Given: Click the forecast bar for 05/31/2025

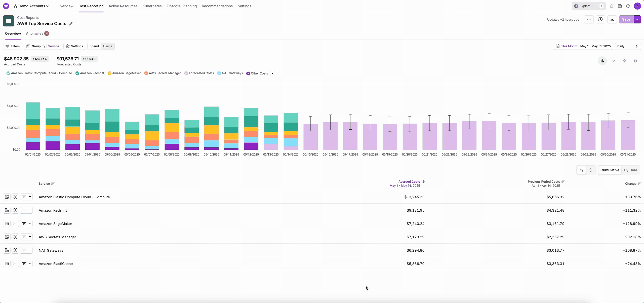Looking at the screenshot, I should 628,135.
